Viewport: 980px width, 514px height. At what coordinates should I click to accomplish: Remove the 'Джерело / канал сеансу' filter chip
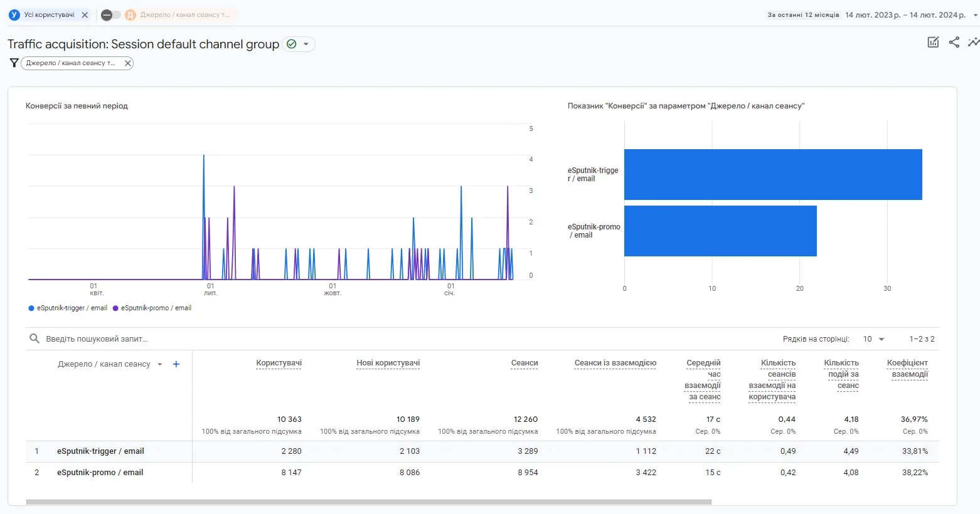click(x=127, y=63)
